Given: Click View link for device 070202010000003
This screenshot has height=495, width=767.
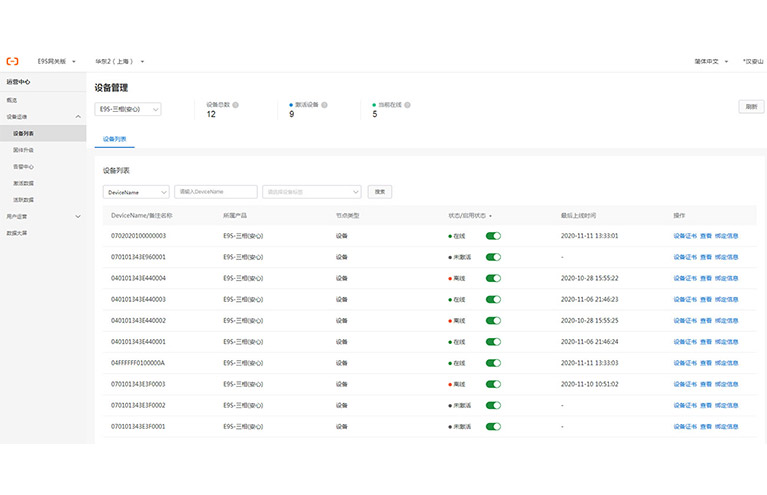Looking at the screenshot, I should (x=706, y=236).
